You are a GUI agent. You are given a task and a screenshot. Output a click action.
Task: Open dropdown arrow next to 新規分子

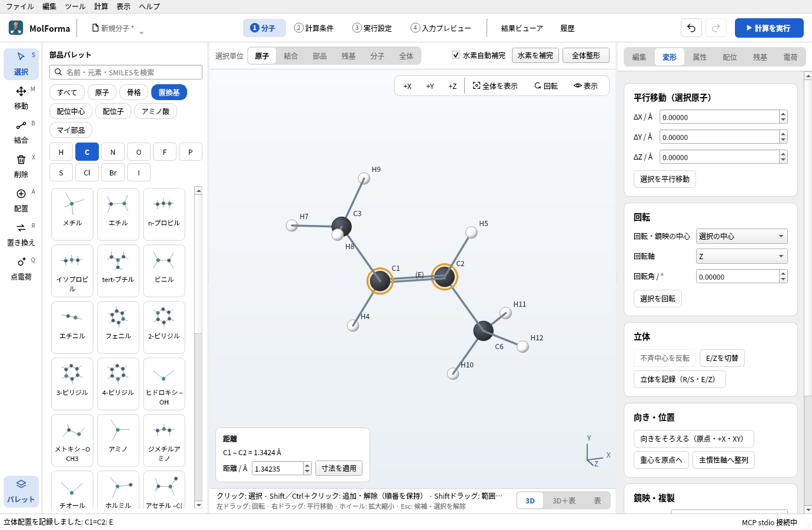click(141, 32)
